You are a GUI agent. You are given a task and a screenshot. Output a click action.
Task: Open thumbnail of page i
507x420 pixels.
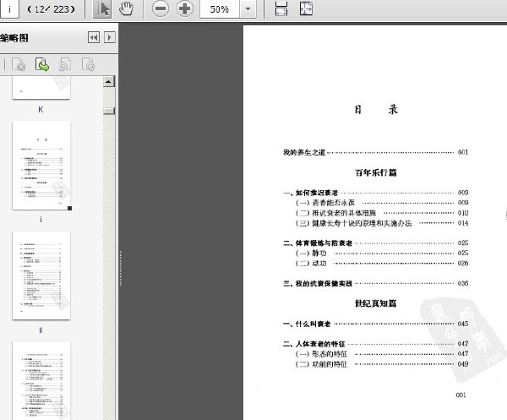41,166
